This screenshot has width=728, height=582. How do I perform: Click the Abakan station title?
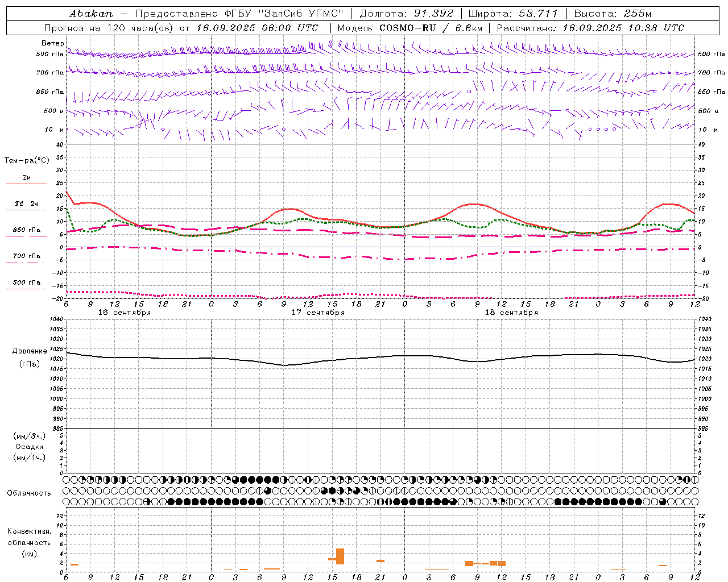click(x=91, y=13)
